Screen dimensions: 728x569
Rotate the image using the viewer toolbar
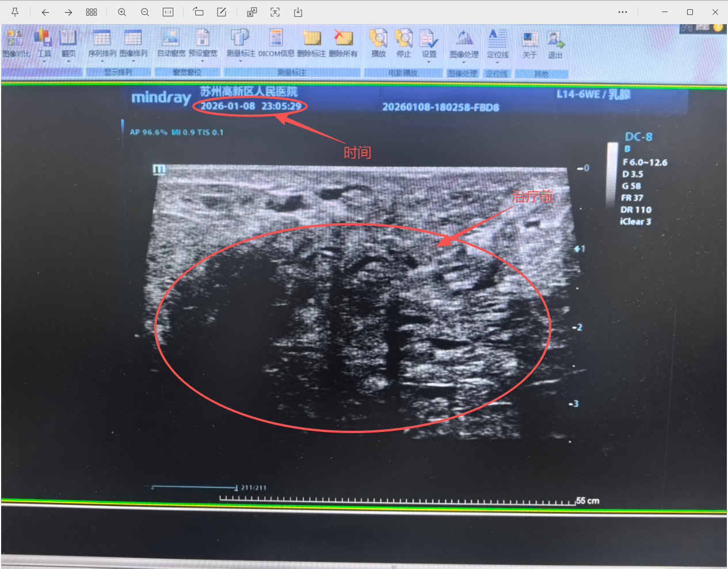coord(198,12)
